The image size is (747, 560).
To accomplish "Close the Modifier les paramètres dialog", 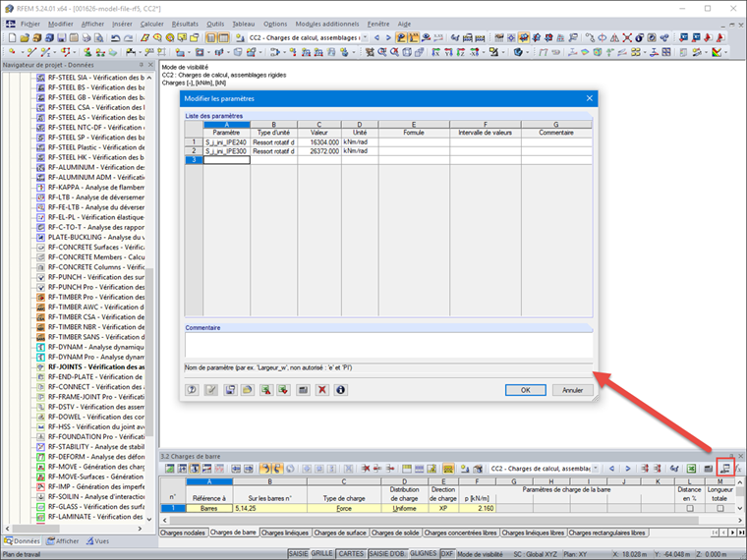I will (x=590, y=98).
